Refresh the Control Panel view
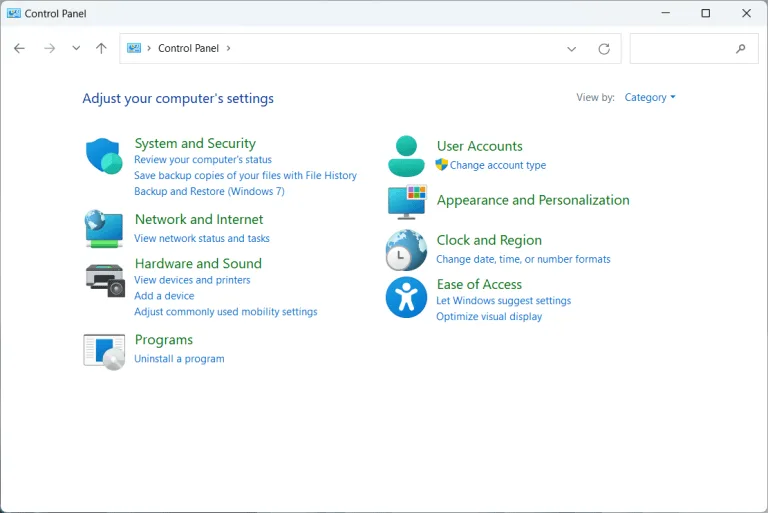 coord(604,49)
